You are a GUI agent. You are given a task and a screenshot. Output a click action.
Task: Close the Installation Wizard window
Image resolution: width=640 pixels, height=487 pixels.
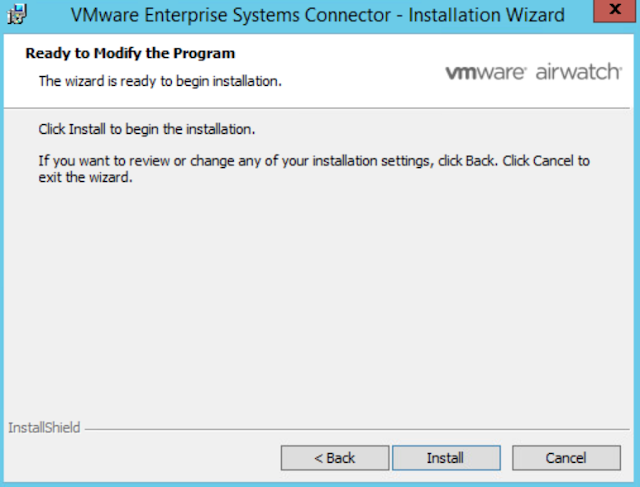(614, 11)
